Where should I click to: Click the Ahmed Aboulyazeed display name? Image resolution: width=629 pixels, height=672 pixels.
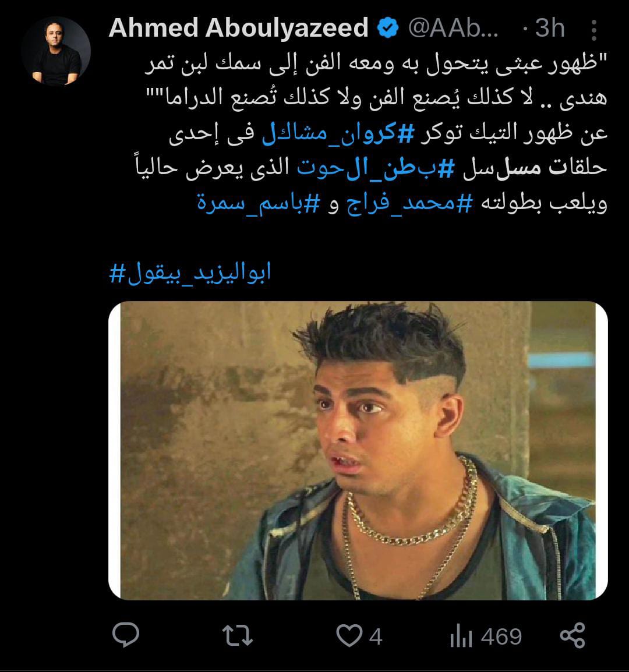click(x=238, y=28)
